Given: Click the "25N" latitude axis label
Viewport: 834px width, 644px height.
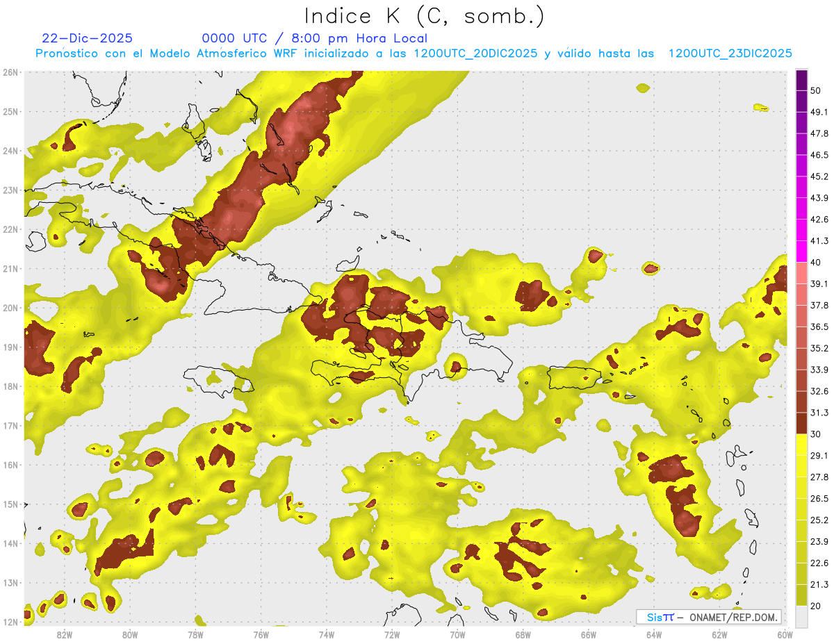Looking at the screenshot, I should pyautogui.click(x=10, y=112).
